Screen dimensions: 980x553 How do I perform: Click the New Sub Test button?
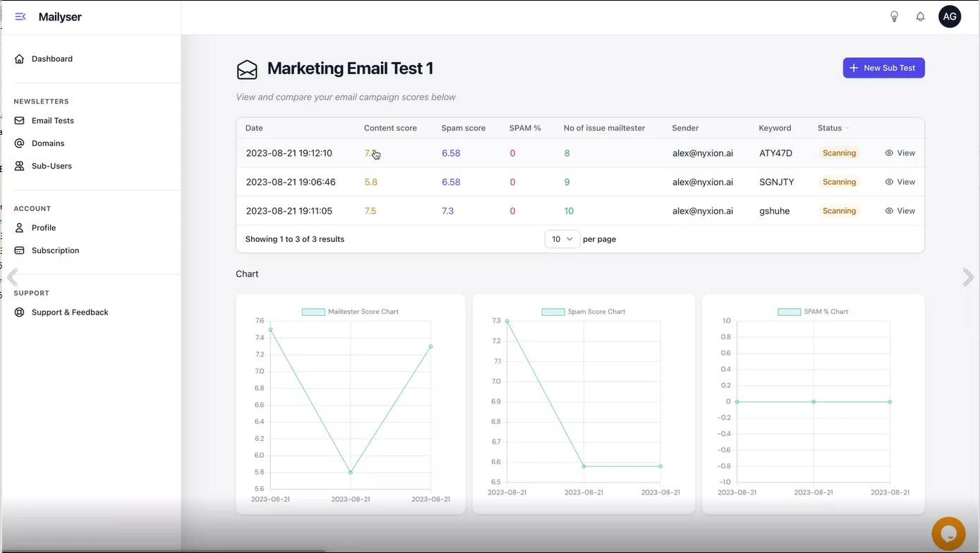click(x=883, y=68)
